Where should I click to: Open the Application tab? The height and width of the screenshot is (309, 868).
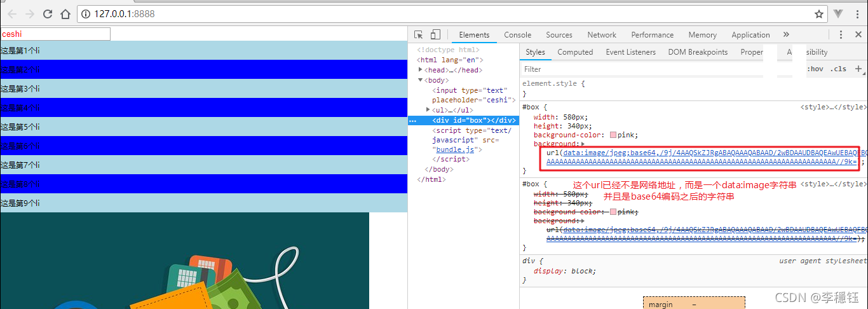point(750,35)
